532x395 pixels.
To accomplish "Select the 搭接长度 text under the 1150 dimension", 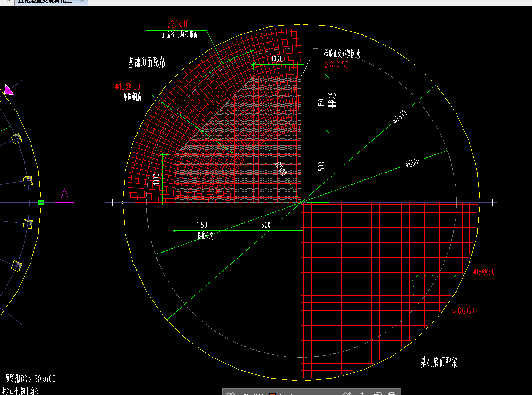I will click(x=205, y=236).
